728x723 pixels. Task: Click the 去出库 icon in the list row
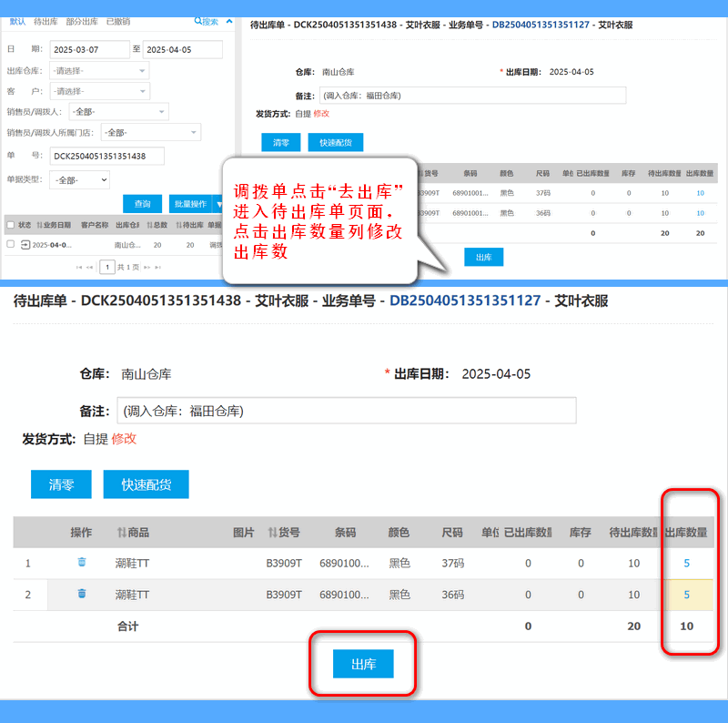25,245
